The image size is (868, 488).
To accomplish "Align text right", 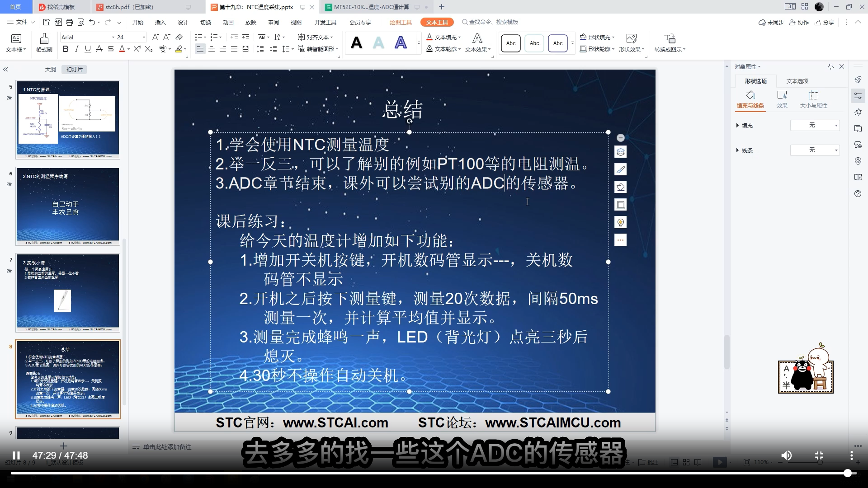I will point(223,49).
